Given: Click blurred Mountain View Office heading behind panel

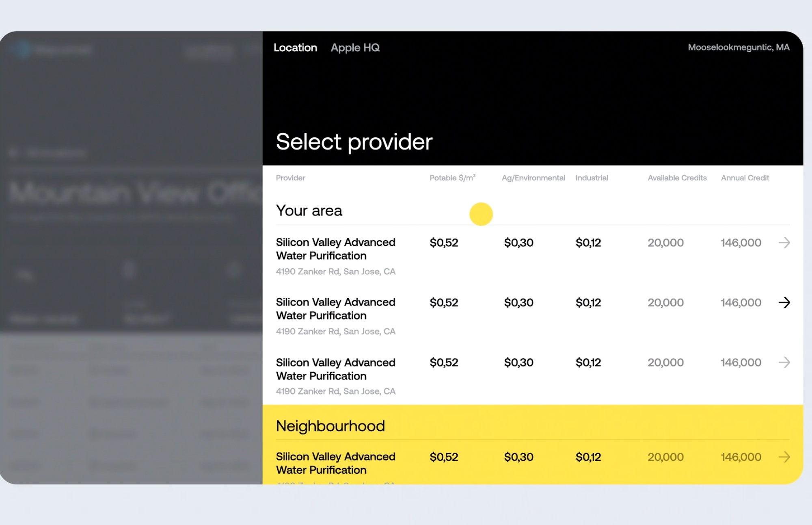Looking at the screenshot, I should tap(135, 192).
